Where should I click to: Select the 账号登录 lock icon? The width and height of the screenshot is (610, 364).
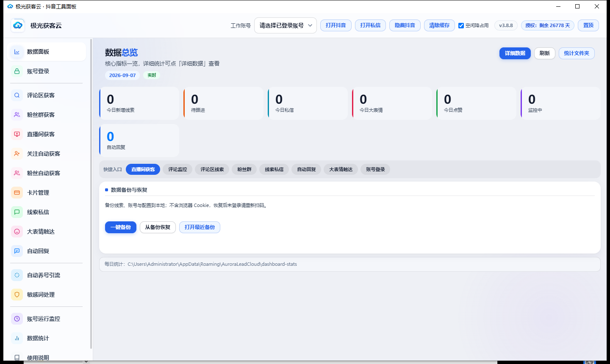click(x=17, y=71)
